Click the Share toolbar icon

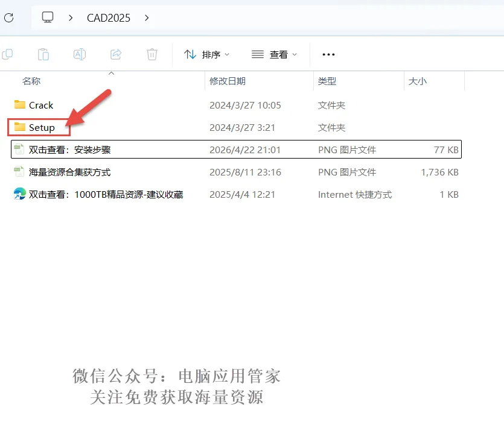[x=116, y=54]
